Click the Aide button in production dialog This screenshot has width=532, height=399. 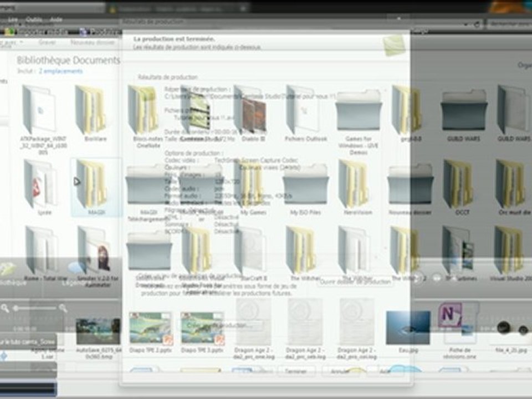coord(385,371)
